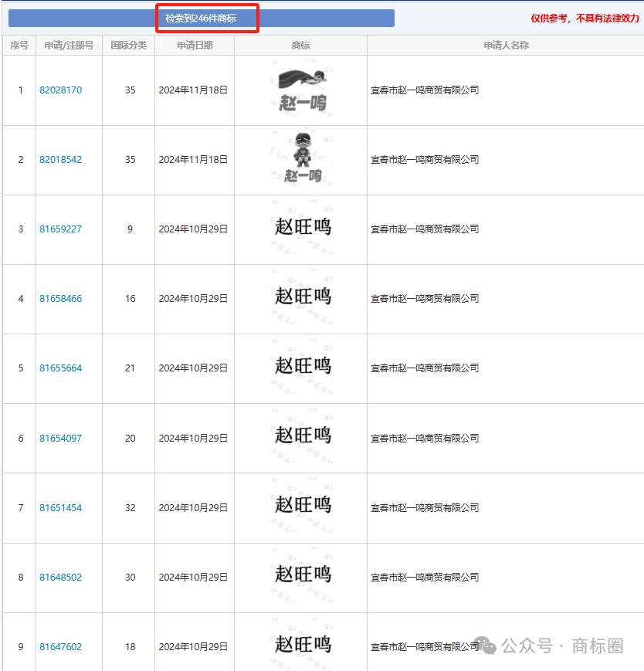Open trademark entry 81648502
The height and width of the screenshot is (671, 644).
coord(60,578)
